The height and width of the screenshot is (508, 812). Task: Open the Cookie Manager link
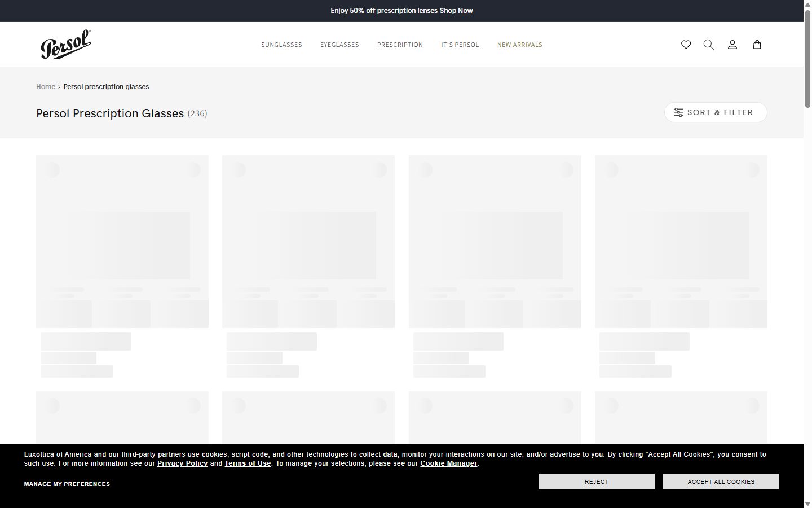[x=449, y=463]
